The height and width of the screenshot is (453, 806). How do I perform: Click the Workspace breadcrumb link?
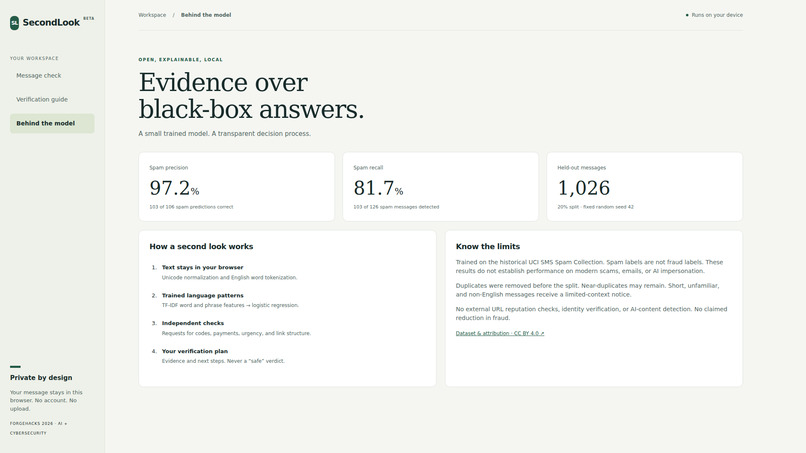152,15
